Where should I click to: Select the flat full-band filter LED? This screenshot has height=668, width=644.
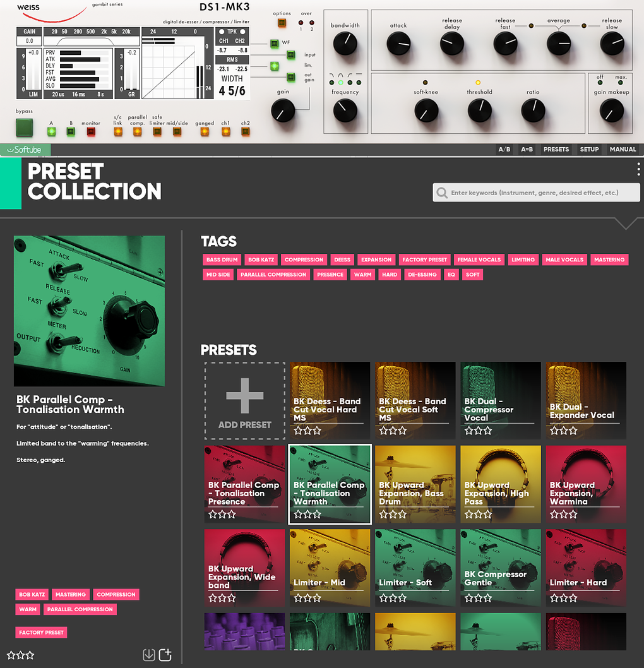click(x=359, y=82)
